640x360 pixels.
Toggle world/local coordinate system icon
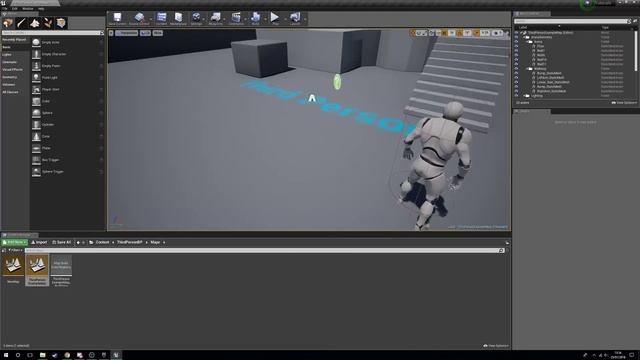432,33
